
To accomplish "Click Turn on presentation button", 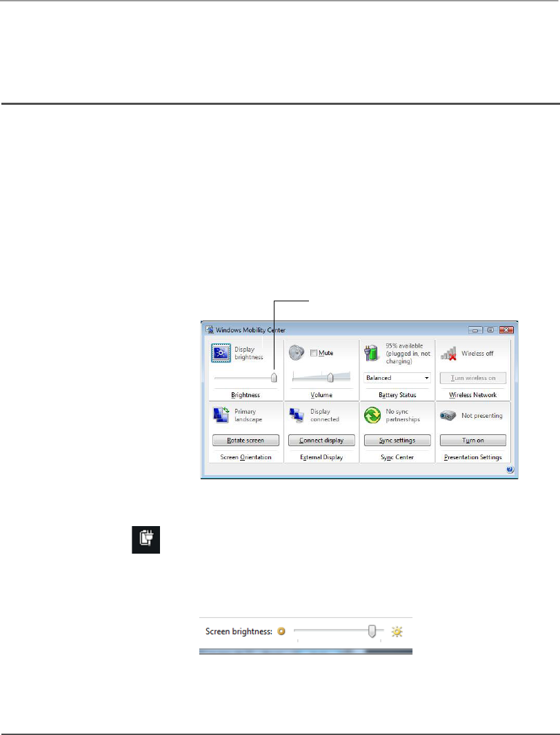I will [x=473, y=440].
